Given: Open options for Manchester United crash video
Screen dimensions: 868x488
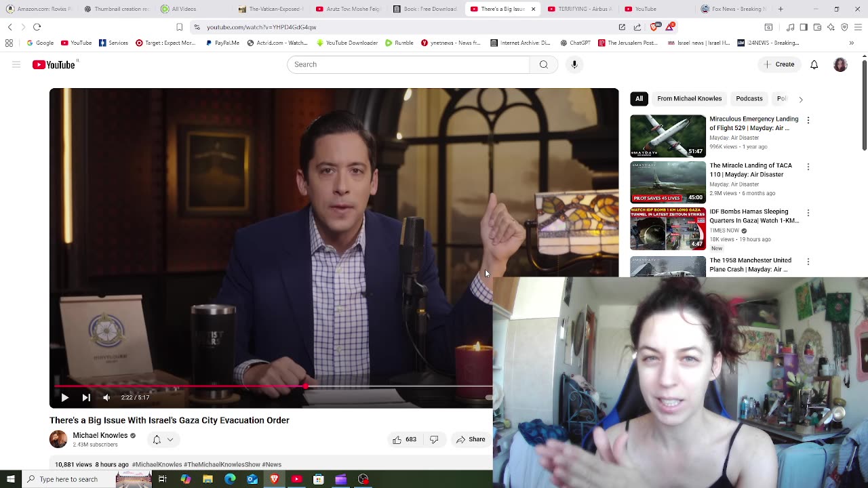Looking at the screenshot, I should point(808,262).
